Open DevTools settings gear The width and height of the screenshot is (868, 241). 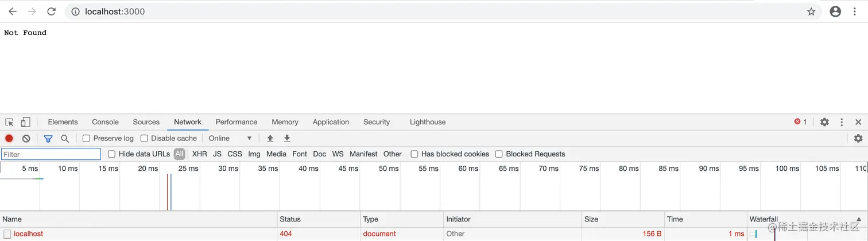click(824, 122)
